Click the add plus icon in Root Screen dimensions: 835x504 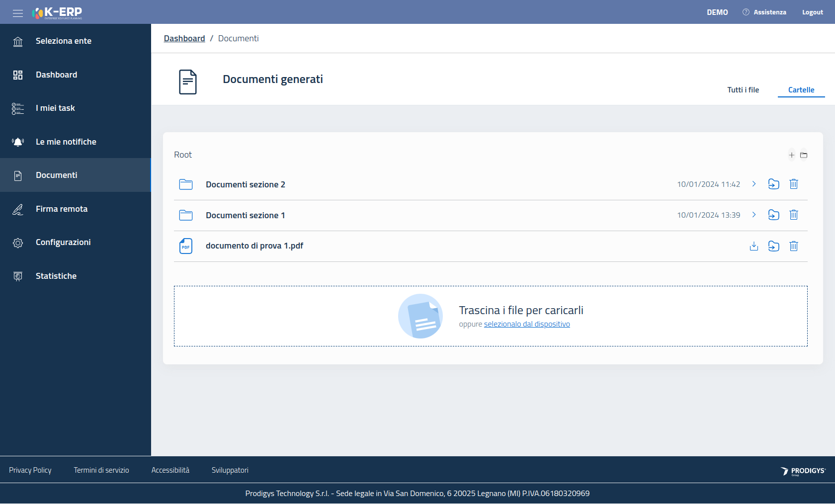click(x=791, y=155)
